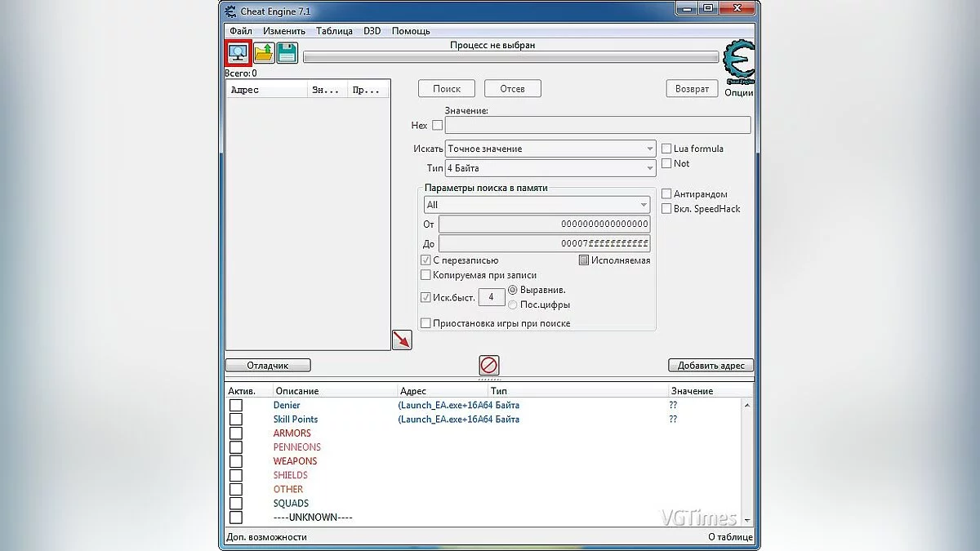Click the cheat list scrollbar

(747, 457)
